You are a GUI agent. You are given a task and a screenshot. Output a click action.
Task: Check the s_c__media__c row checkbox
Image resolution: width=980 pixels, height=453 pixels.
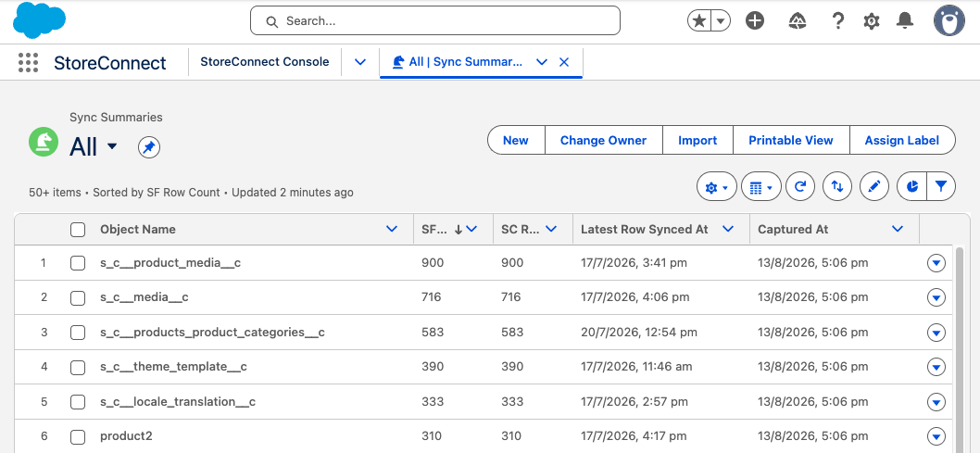coord(78,297)
